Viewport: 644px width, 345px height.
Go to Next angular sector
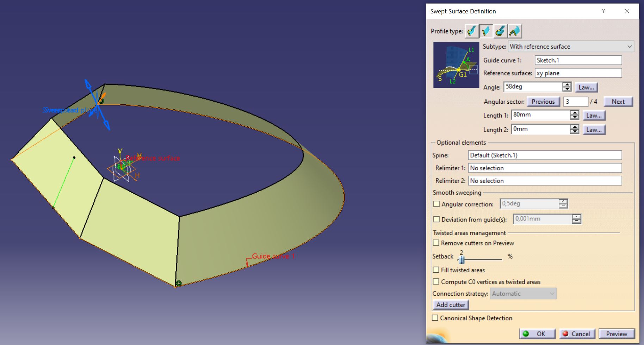[618, 102]
